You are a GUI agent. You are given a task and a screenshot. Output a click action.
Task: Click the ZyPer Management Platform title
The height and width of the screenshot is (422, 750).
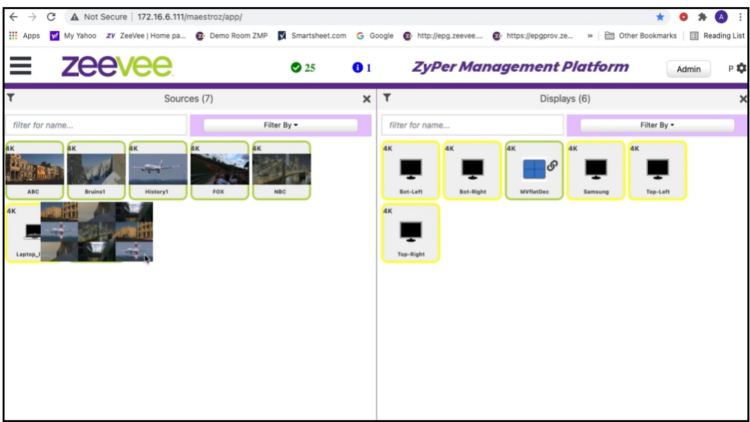point(520,67)
